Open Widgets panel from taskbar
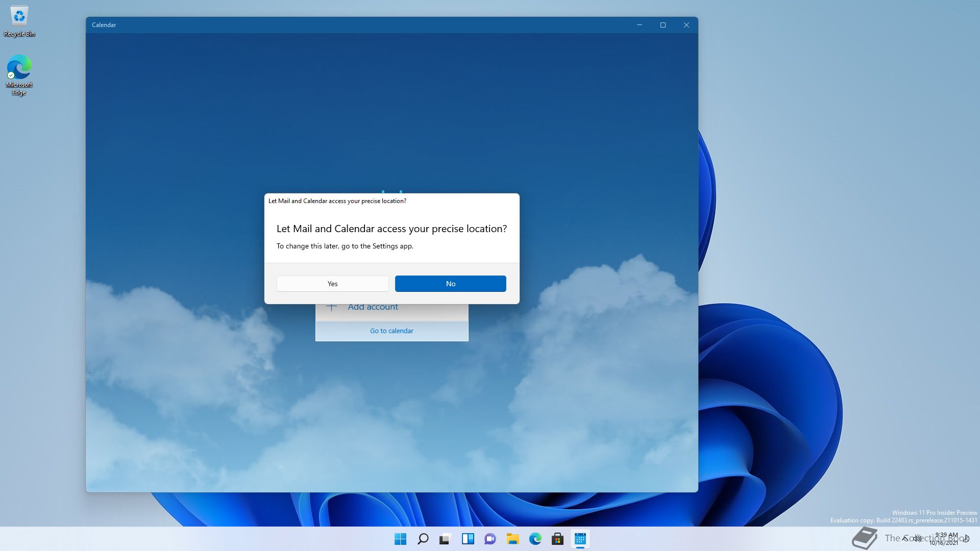The image size is (980, 551). coord(468,539)
